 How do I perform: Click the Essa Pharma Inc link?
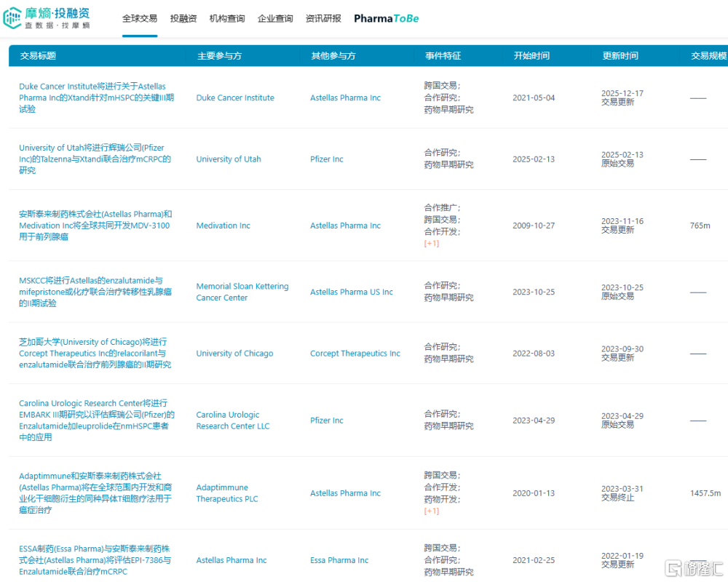coord(339,560)
